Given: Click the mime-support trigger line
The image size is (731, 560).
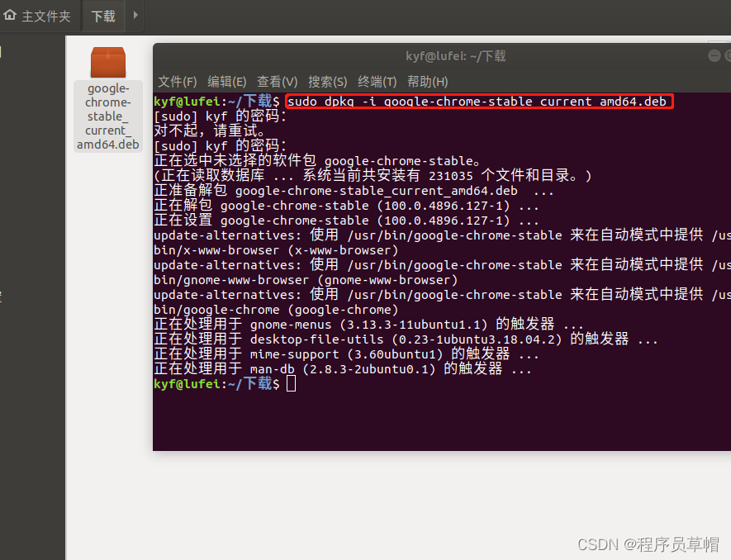Looking at the screenshot, I should coord(346,354).
